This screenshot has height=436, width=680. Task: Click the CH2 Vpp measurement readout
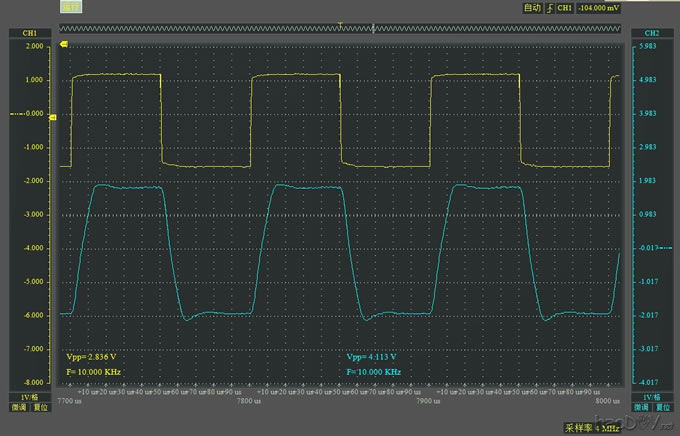372,357
